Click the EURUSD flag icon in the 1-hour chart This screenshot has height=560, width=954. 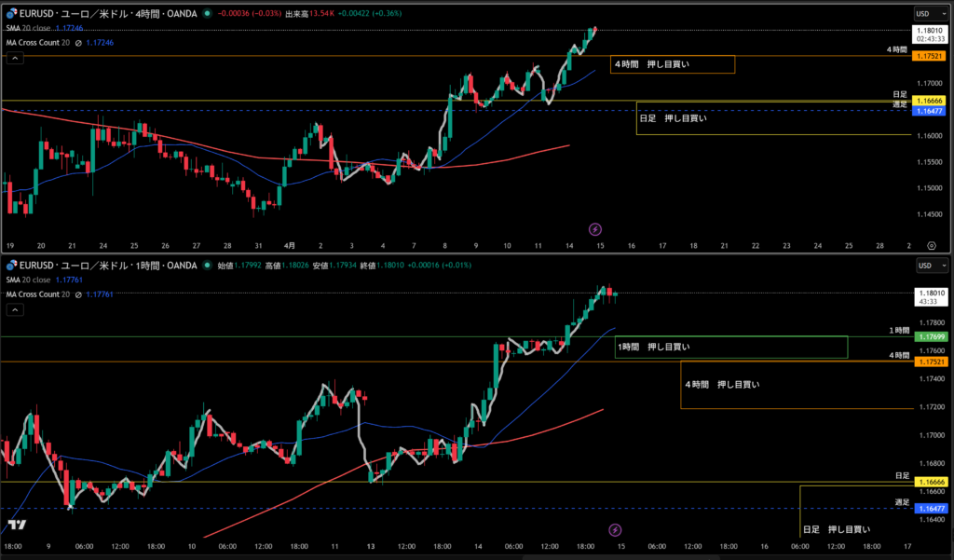coord(9,266)
